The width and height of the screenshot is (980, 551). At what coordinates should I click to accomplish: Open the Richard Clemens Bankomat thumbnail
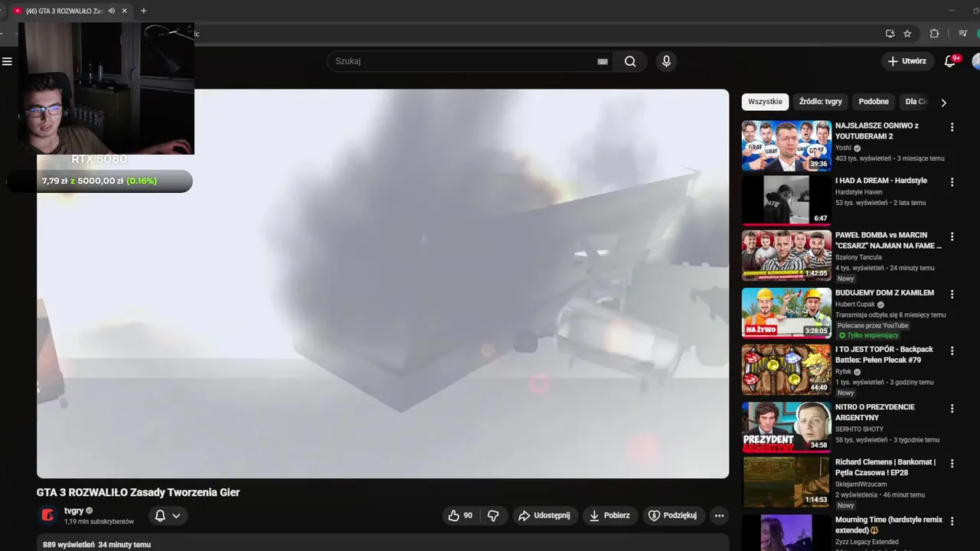point(786,482)
